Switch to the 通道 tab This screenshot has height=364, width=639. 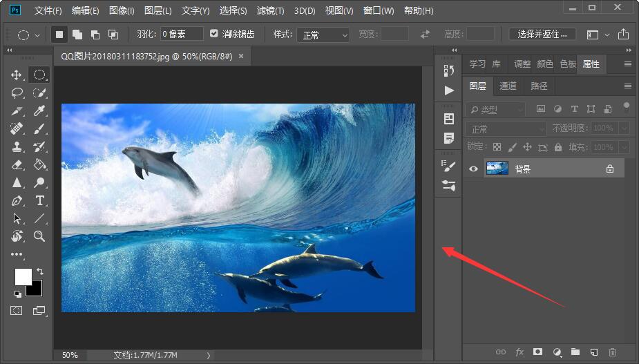(508, 86)
